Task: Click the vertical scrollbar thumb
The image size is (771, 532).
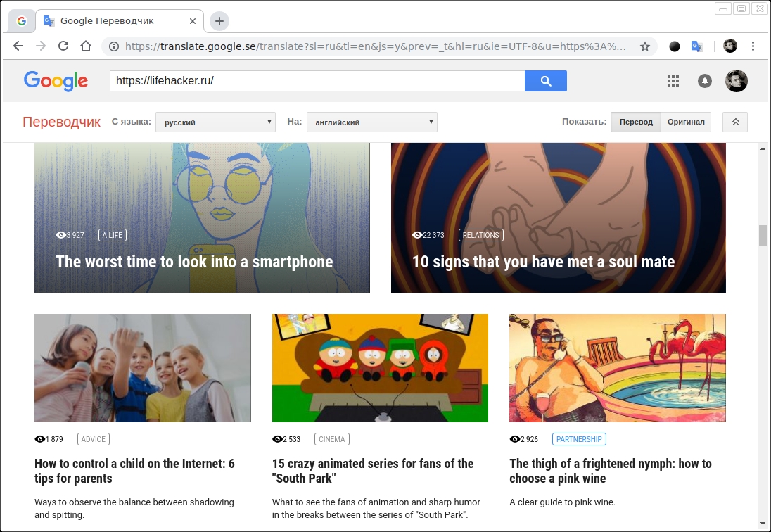Action: tap(763, 236)
